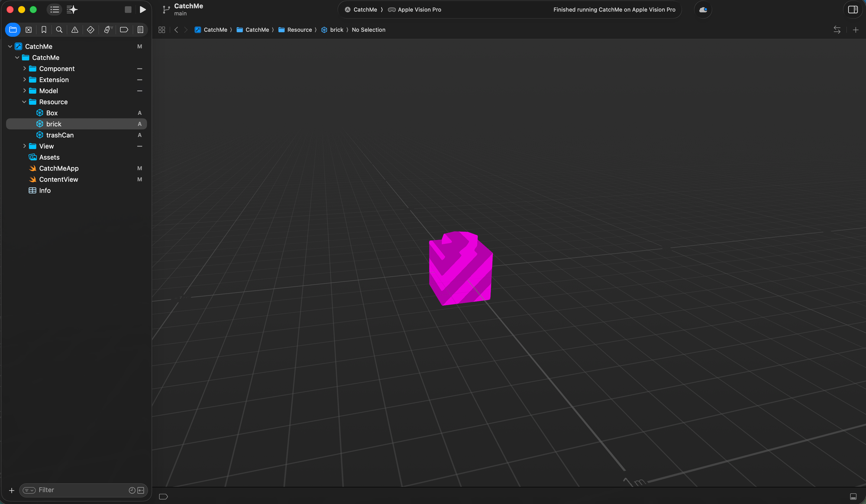Open the Bookmark navigator icon
The width and height of the screenshot is (866, 504).
point(44,30)
